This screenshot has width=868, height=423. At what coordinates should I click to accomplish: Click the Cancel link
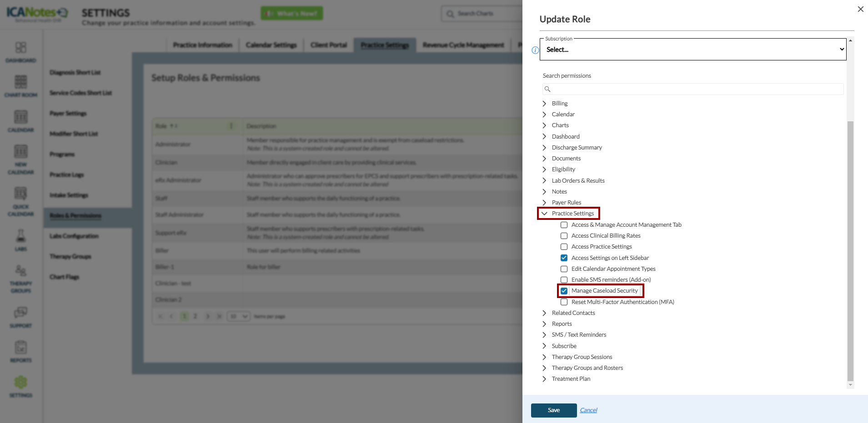[588, 410]
